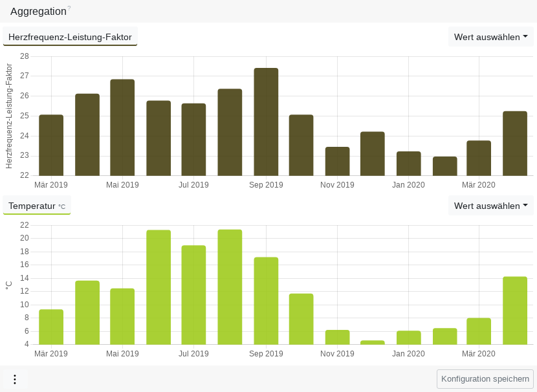Open the Temperatur chart Wert auswählen dropdown

pyautogui.click(x=490, y=206)
